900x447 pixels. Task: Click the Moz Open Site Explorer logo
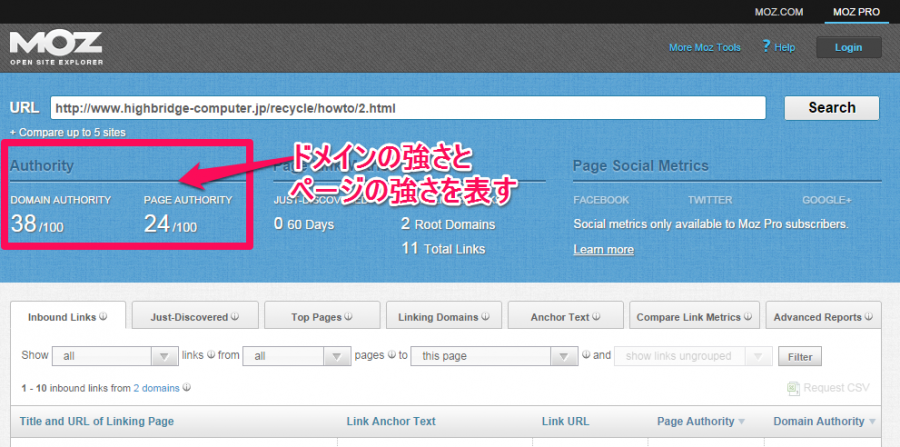pyautogui.click(x=56, y=48)
